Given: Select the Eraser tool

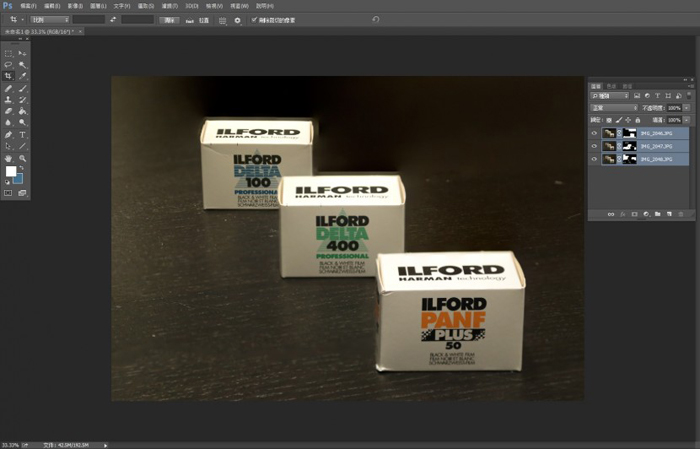Looking at the screenshot, I should (x=8, y=111).
